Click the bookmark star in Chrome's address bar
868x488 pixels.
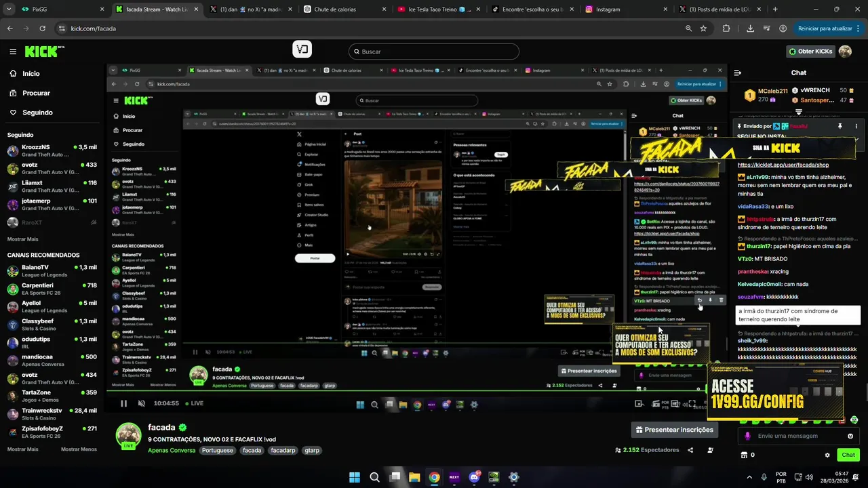click(x=703, y=28)
